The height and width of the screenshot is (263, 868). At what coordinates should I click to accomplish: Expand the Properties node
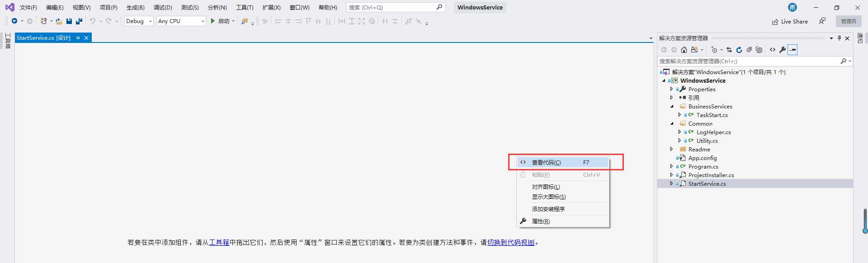pyautogui.click(x=671, y=89)
